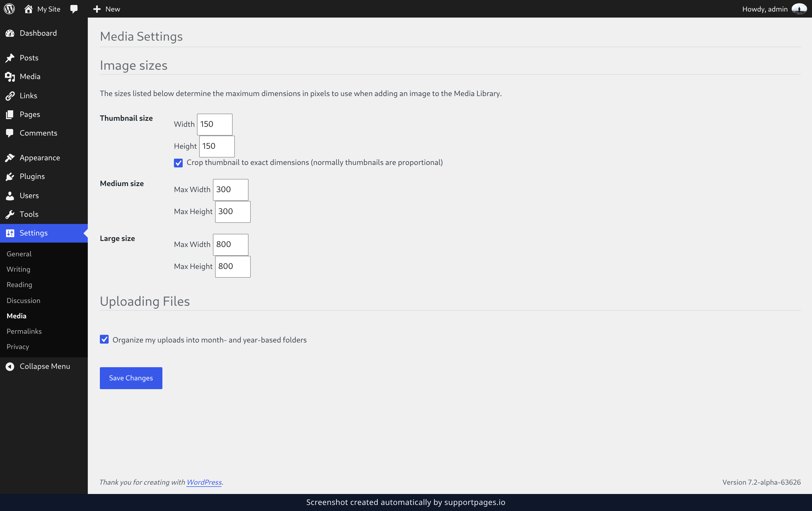Click the Pages icon in sidebar
Screen dimensions: 812x511
(x=10, y=114)
